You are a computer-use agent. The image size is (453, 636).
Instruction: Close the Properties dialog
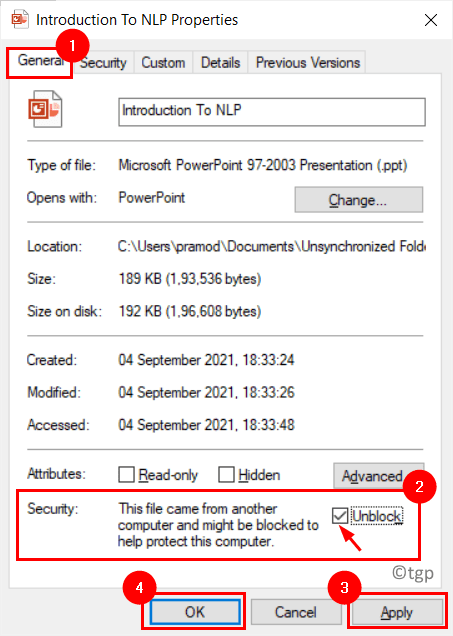[x=430, y=20]
